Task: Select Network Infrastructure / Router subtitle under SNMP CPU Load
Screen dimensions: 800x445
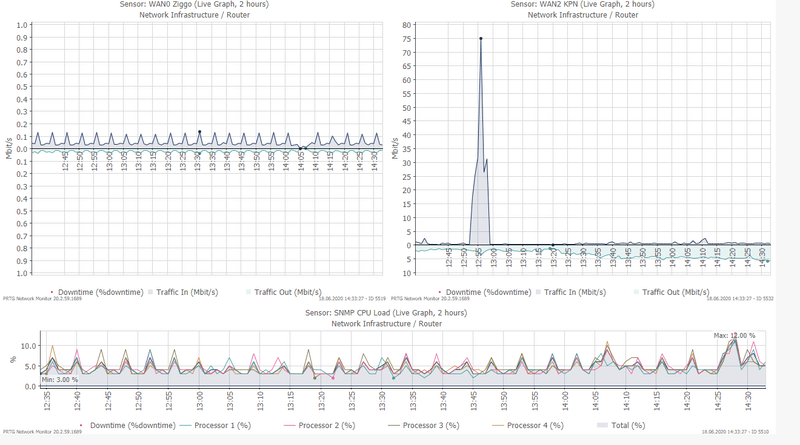Action: tap(386, 324)
